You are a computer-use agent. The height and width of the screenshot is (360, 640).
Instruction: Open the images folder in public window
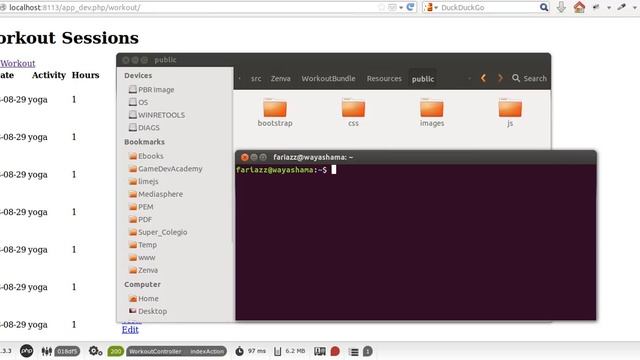coord(431,112)
